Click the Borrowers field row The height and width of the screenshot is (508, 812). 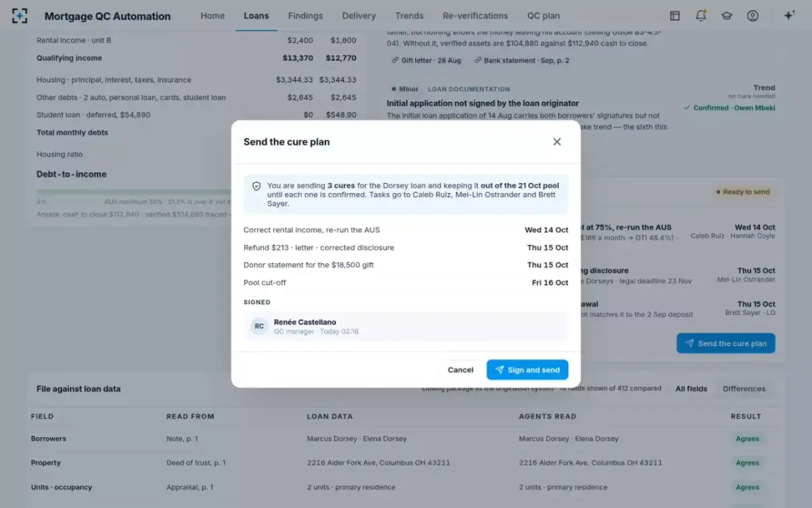(406, 439)
